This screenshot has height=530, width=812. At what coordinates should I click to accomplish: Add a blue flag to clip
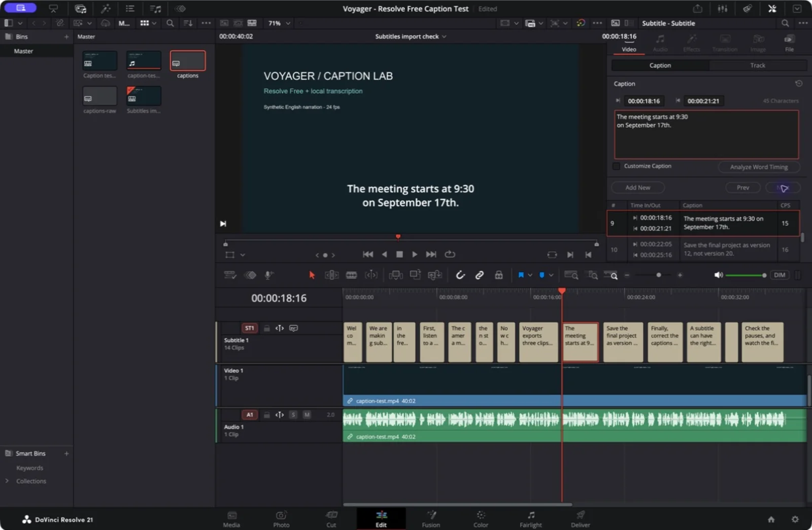[x=521, y=275]
